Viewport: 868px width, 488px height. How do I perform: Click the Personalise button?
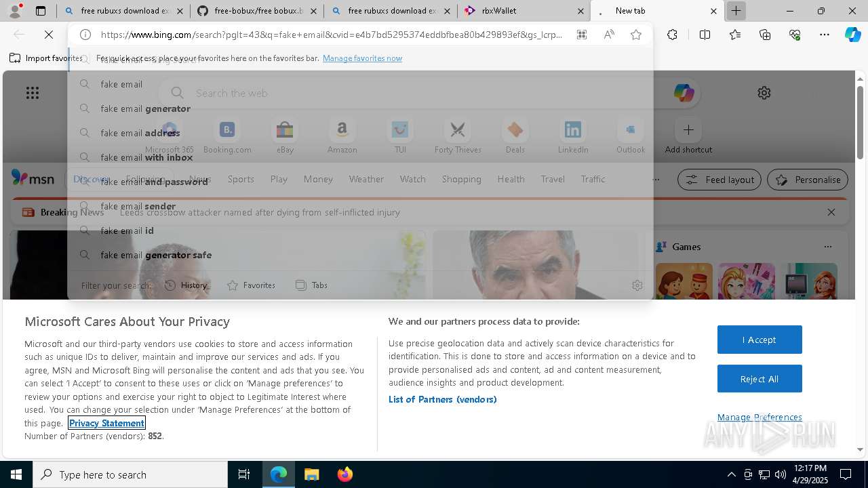click(x=808, y=180)
